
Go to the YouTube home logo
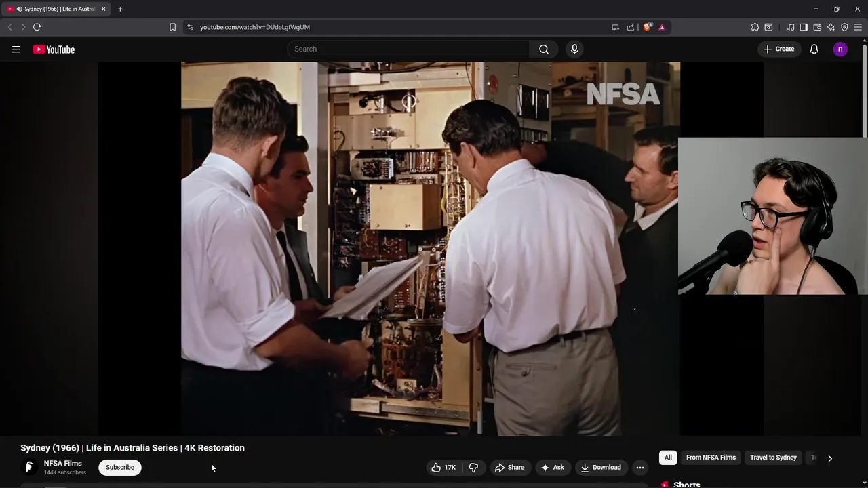click(x=54, y=49)
